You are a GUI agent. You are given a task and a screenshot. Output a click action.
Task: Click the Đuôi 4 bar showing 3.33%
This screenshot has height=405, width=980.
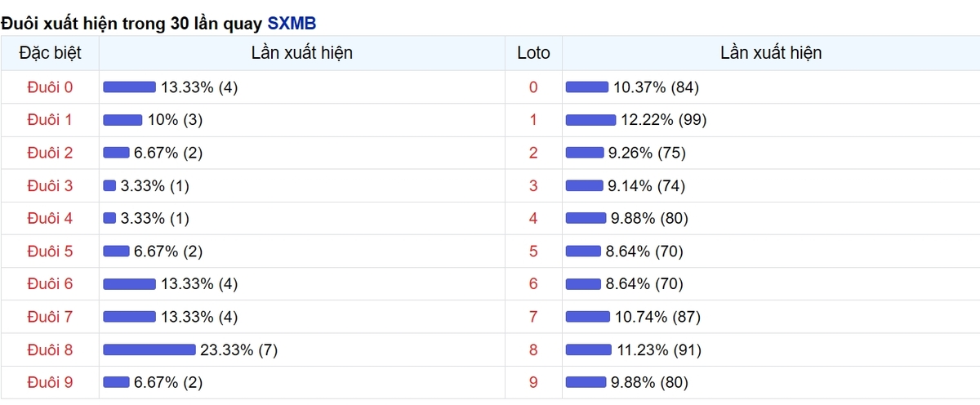tap(109, 218)
